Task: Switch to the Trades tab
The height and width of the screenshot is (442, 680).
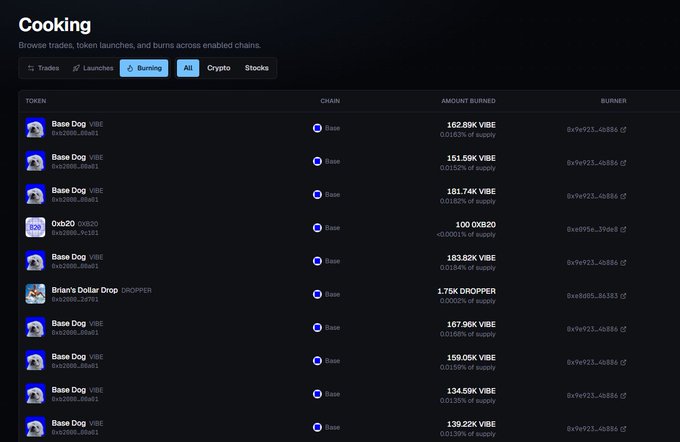Action: pyautogui.click(x=43, y=68)
